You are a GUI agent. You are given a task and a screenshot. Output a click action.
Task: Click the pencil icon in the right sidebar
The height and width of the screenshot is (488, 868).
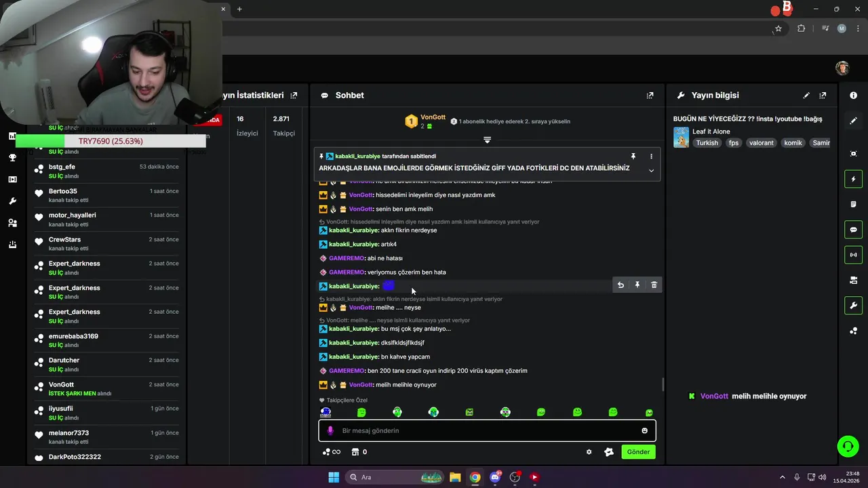tap(853, 121)
